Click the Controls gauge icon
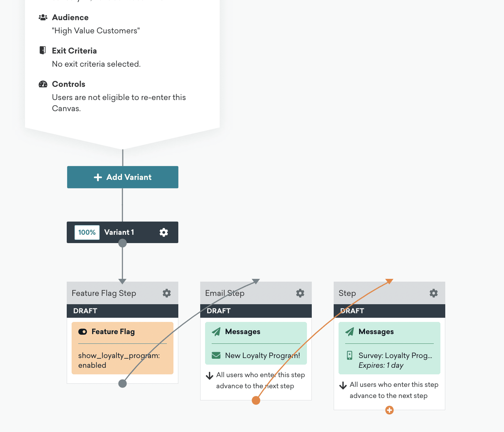 (43, 84)
